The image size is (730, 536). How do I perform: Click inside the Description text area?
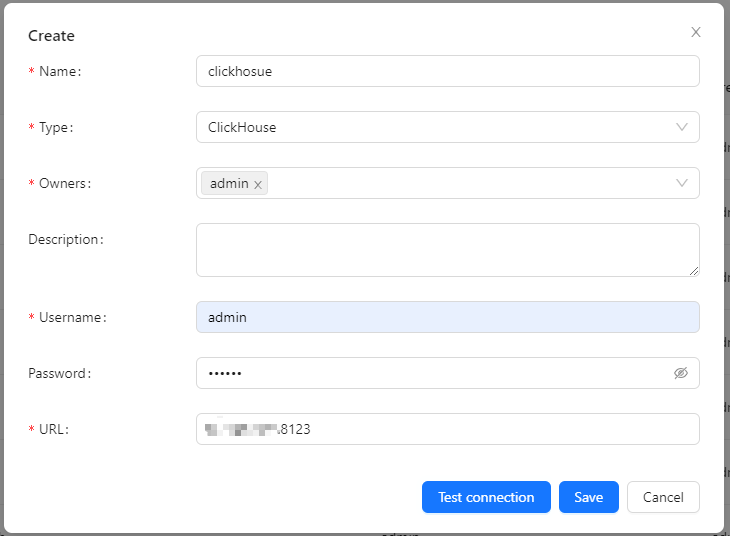coord(447,249)
